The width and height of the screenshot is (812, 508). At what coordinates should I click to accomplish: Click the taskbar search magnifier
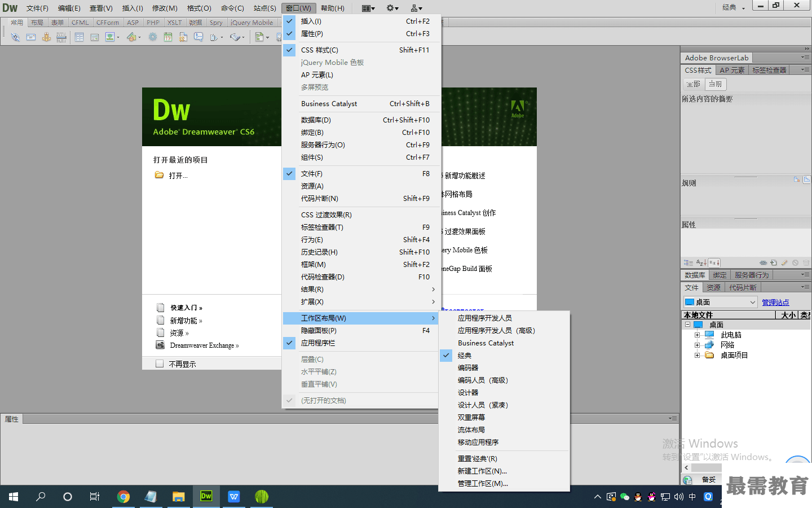coord(41,497)
